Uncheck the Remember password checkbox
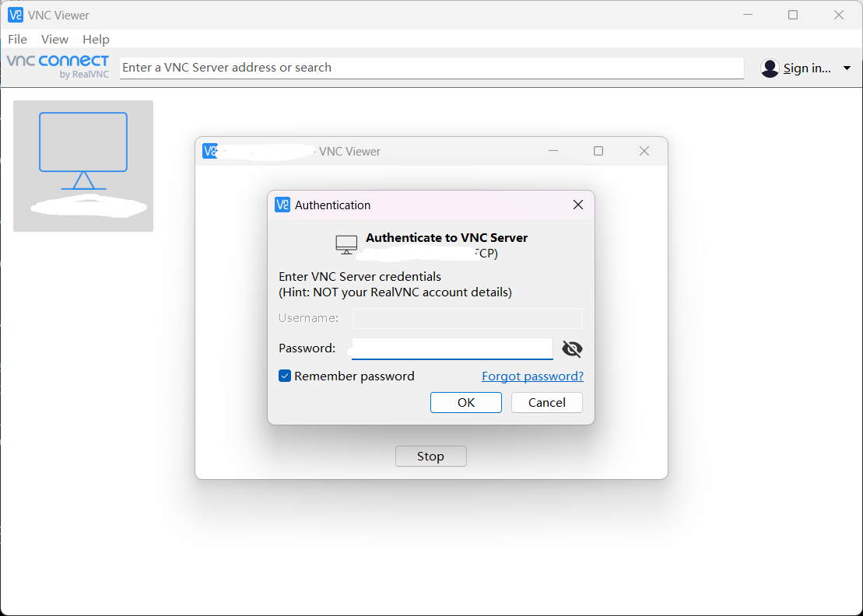Viewport: 863px width, 616px height. [285, 376]
